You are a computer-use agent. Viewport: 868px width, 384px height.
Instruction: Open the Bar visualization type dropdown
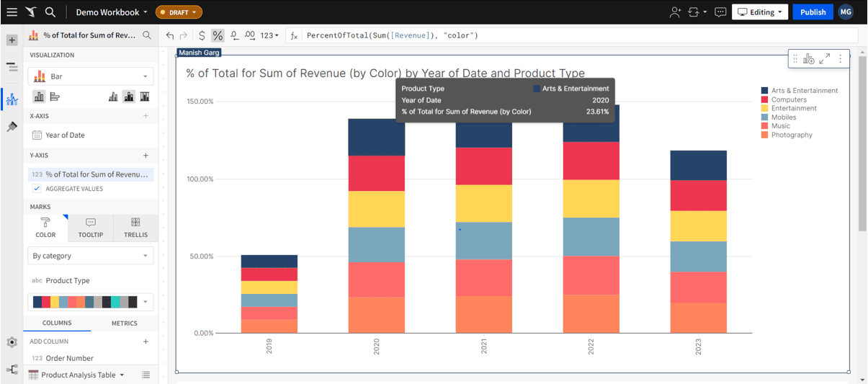[x=90, y=76]
